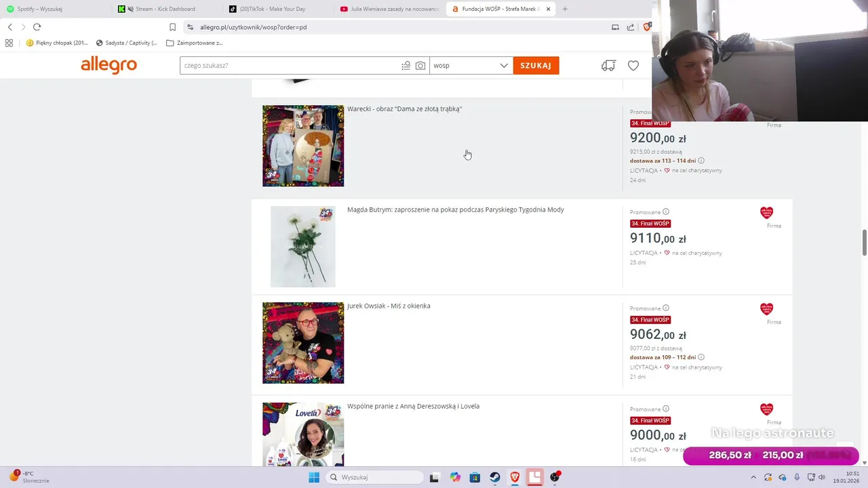Show info for Promowane on Jurek Owsiak listing
This screenshot has height=488, width=868.
point(665,308)
